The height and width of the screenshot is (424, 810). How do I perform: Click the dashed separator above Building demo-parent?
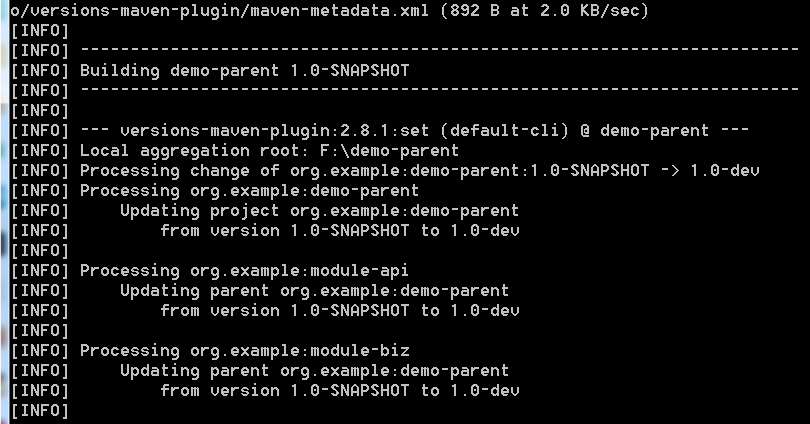(418, 50)
